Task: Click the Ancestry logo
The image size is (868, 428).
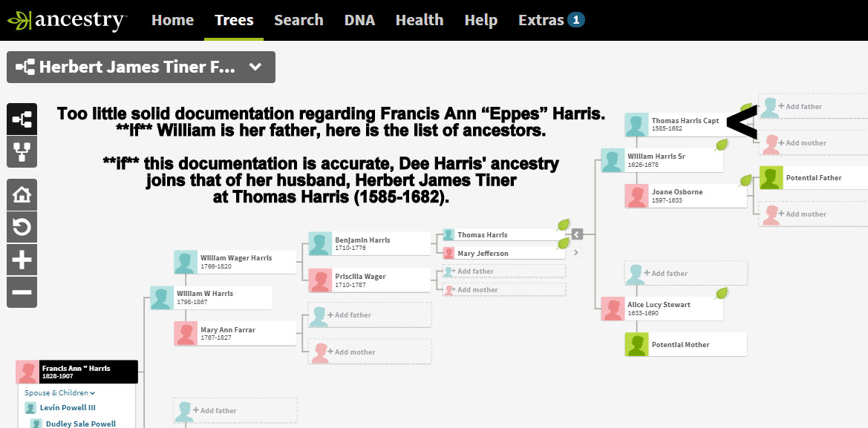Action: (x=67, y=20)
